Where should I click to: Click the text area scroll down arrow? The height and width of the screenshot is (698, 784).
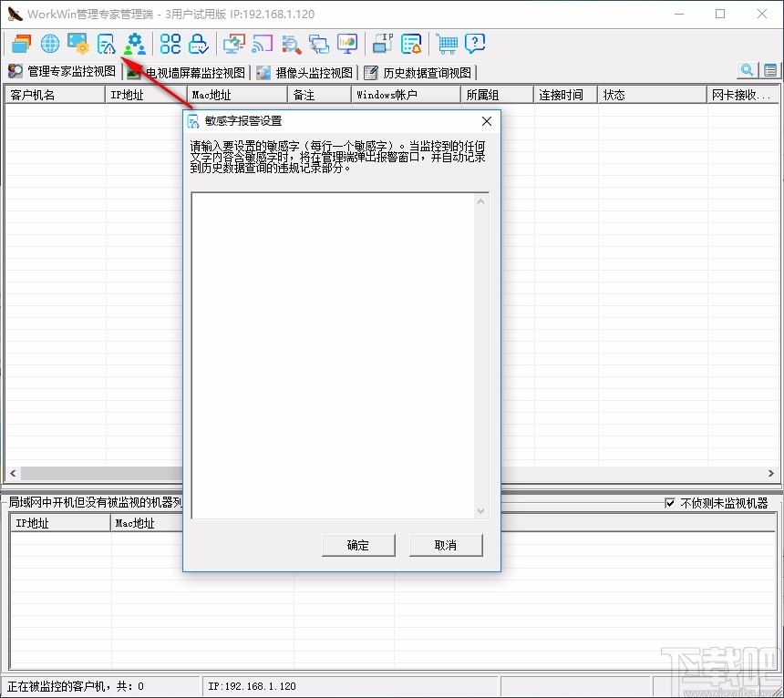click(x=481, y=510)
